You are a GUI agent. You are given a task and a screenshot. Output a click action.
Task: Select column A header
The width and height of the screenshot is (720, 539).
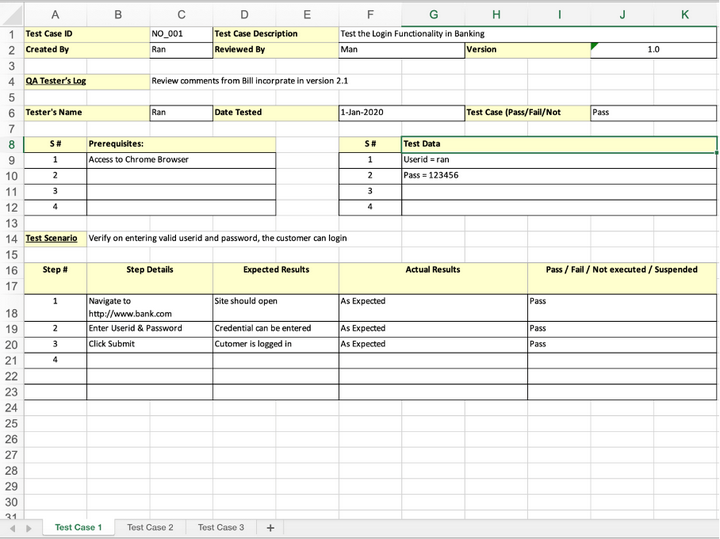click(x=55, y=15)
